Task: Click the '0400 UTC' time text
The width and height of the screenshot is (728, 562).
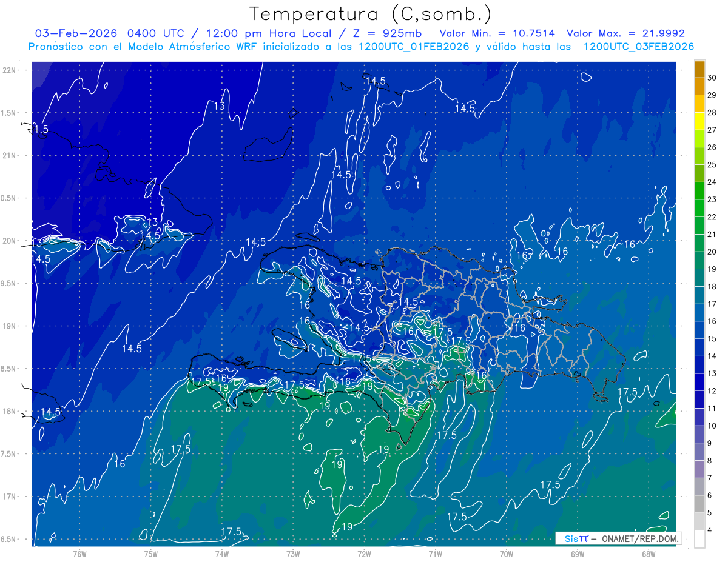Action: (x=158, y=33)
